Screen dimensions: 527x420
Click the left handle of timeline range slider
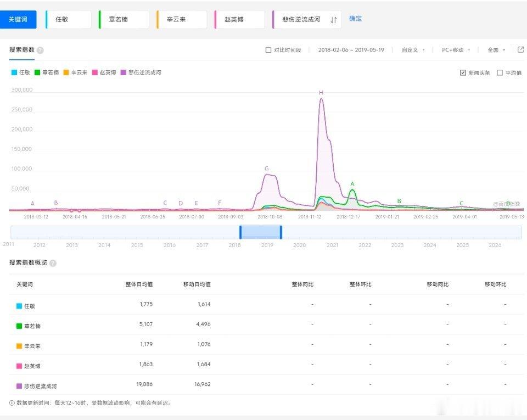pos(240,233)
